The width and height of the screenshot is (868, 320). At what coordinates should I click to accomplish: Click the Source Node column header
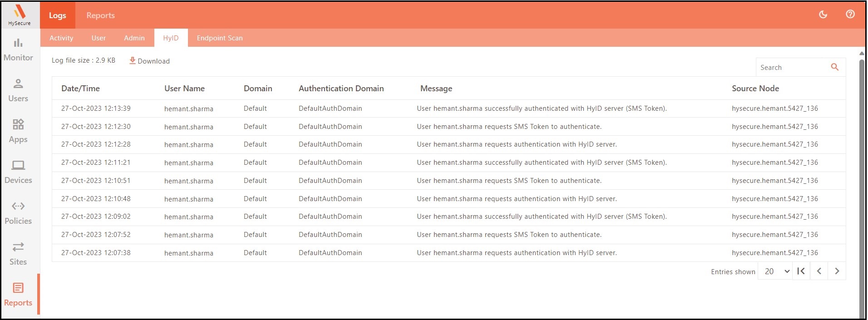[x=755, y=89]
